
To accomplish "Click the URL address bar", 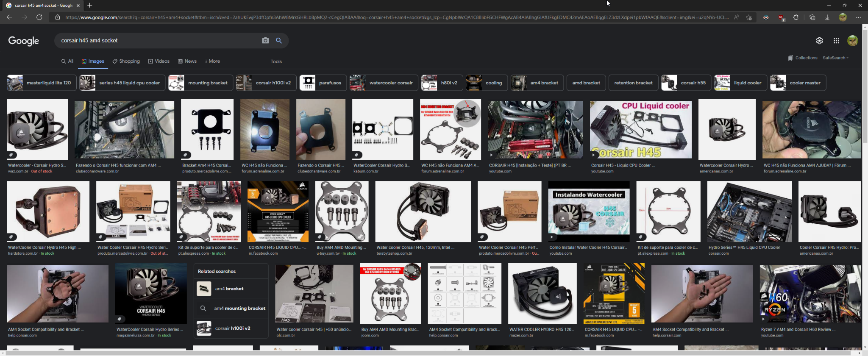I will tap(396, 17).
